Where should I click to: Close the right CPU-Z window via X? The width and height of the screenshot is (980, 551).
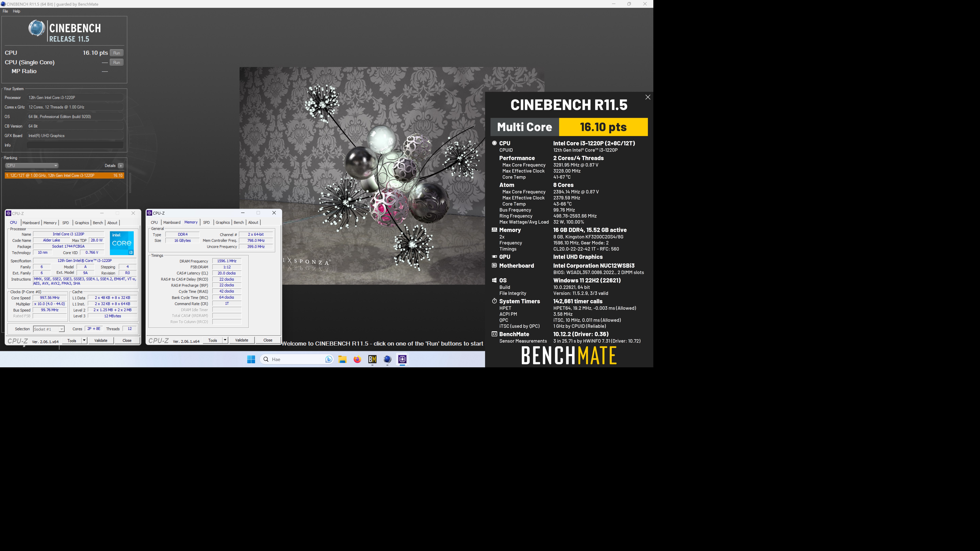coord(274,213)
